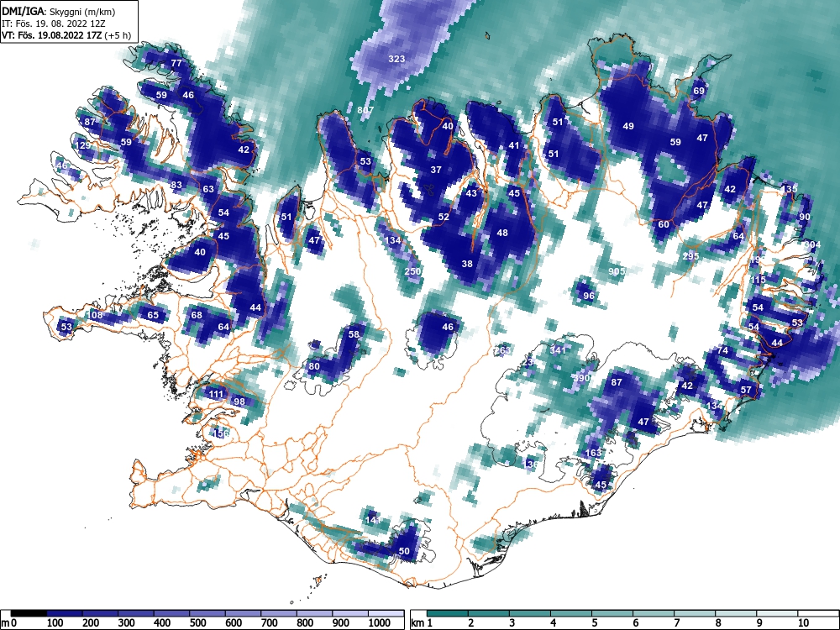Click the 905 visibility value
The width and height of the screenshot is (840, 630).
617,272
